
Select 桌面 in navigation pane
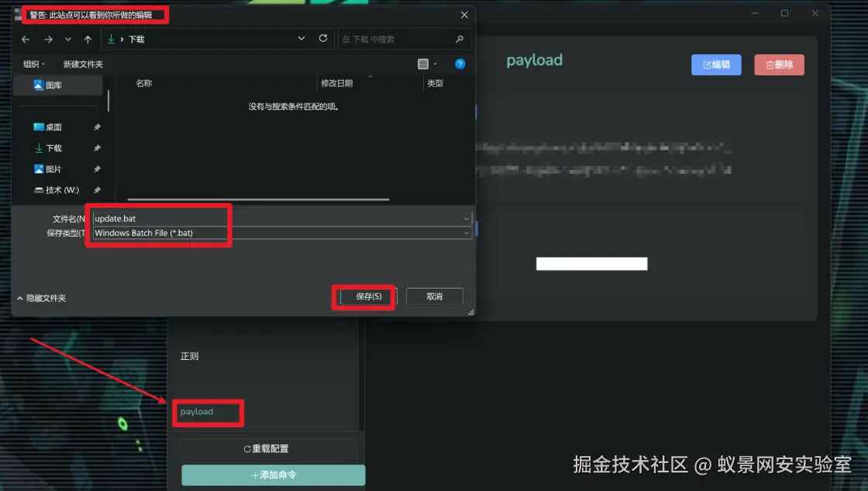[53, 127]
